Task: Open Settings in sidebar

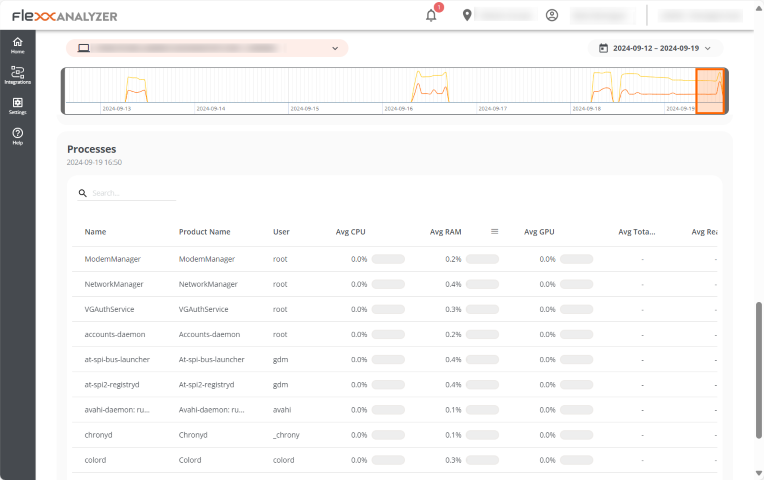Action: [x=18, y=106]
